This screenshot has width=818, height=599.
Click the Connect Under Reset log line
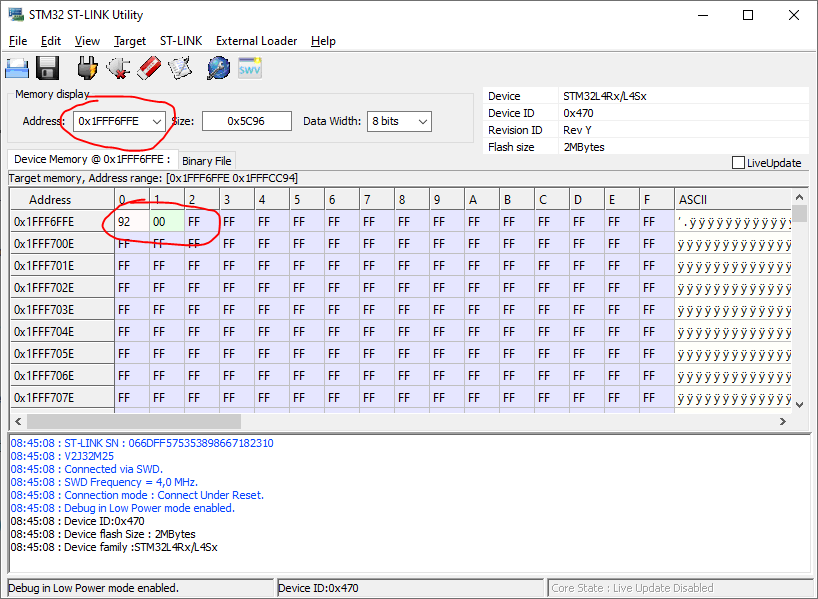137,495
